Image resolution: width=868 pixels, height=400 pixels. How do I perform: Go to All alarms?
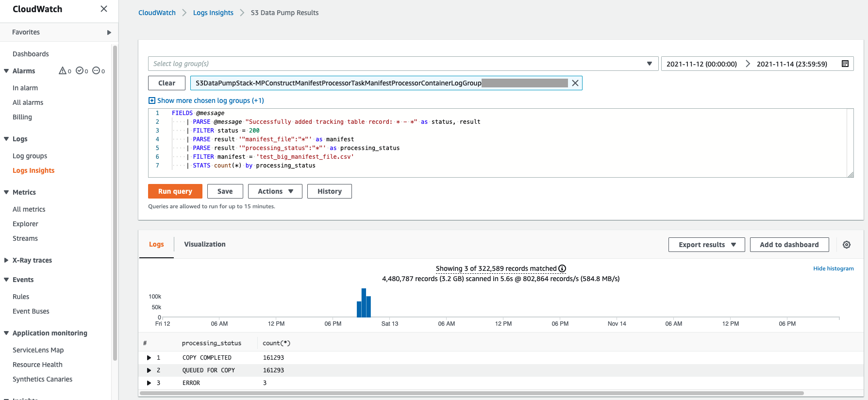pos(28,102)
